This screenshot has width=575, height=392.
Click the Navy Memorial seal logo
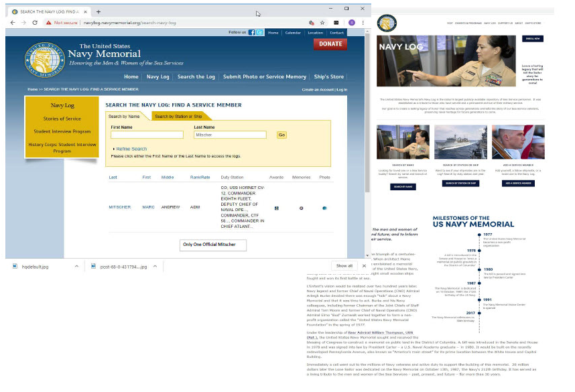coord(46,59)
